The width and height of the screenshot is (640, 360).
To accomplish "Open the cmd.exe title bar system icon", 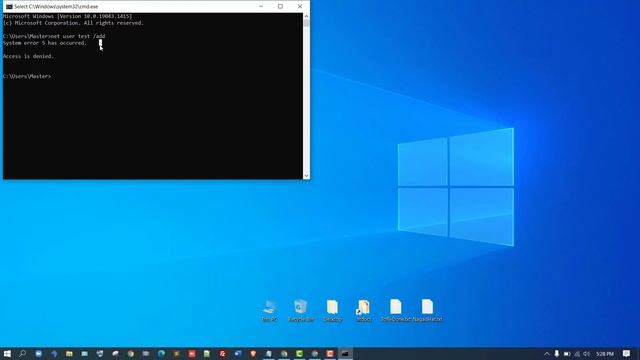I will point(9,7).
